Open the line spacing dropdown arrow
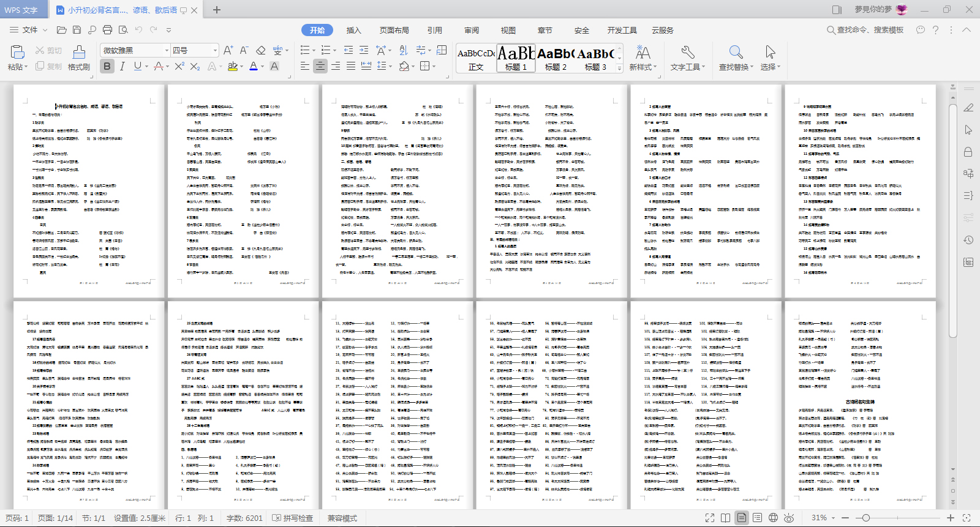 (390, 67)
